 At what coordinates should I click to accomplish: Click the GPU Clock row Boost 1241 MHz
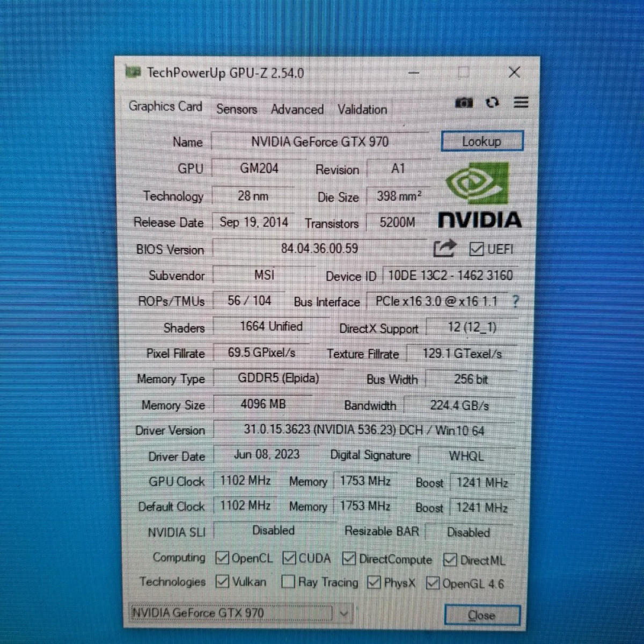click(482, 482)
